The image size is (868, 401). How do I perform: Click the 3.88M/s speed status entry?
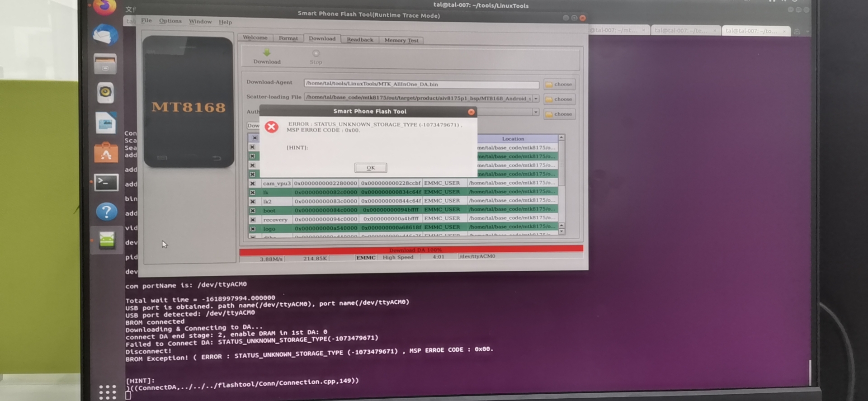tap(271, 259)
